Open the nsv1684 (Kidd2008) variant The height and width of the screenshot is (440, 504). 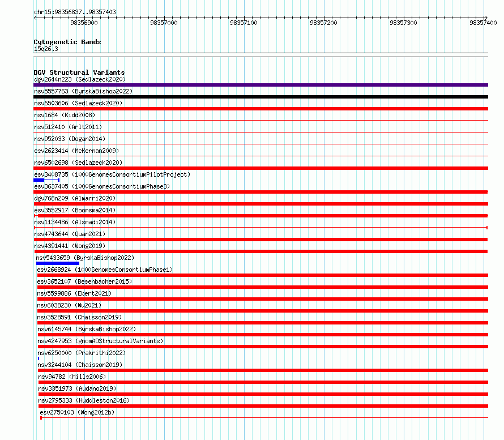point(65,115)
